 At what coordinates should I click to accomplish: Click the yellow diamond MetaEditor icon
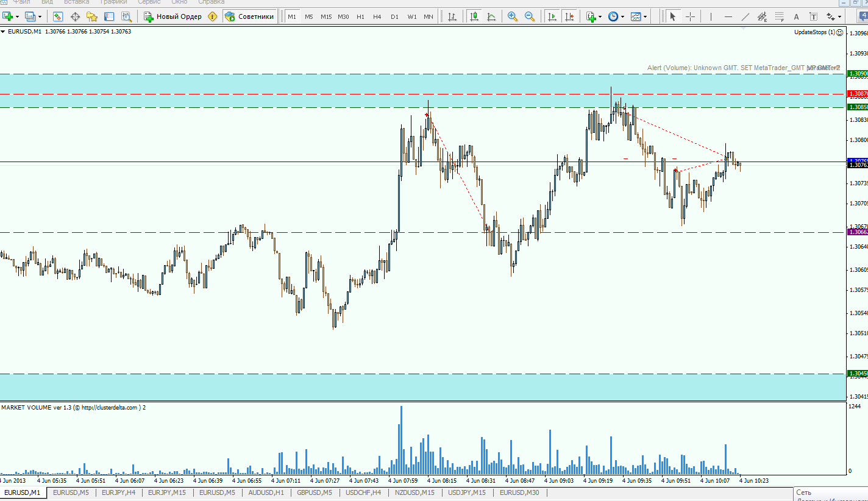click(212, 16)
